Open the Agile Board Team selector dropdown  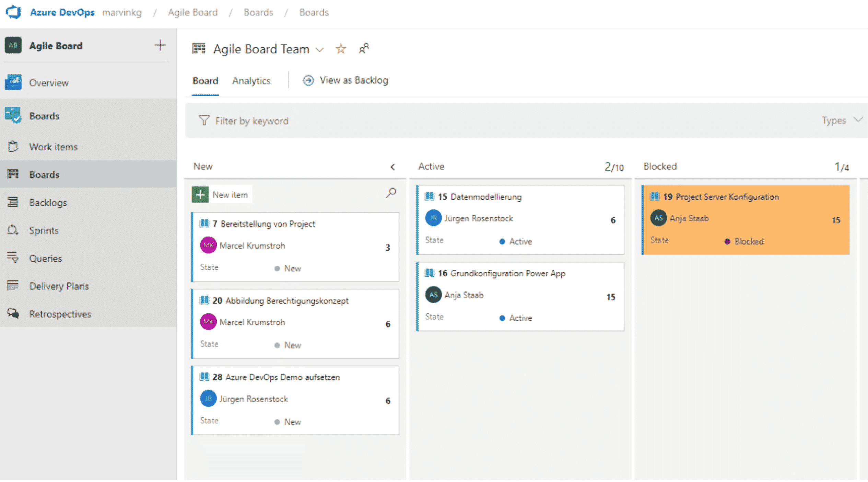pyautogui.click(x=320, y=50)
